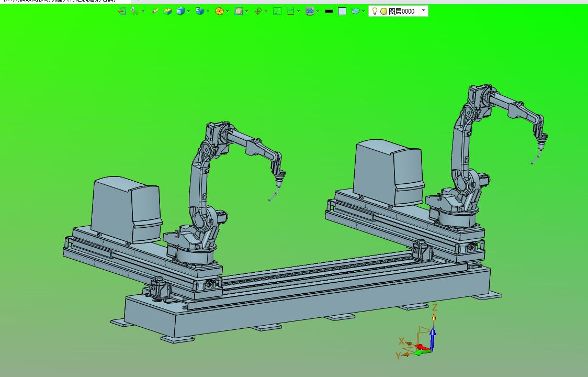
Task: Click the yellow circle layer color indicator
Action: [383, 12]
